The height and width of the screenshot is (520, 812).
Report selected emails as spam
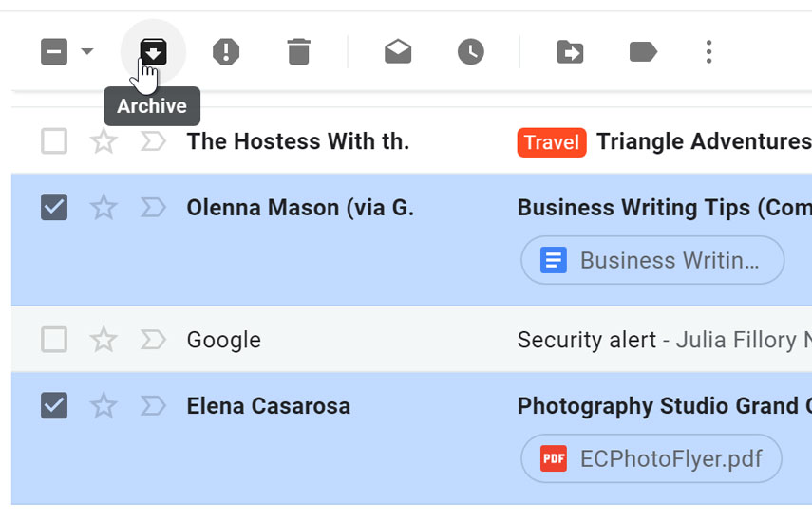click(226, 52)
